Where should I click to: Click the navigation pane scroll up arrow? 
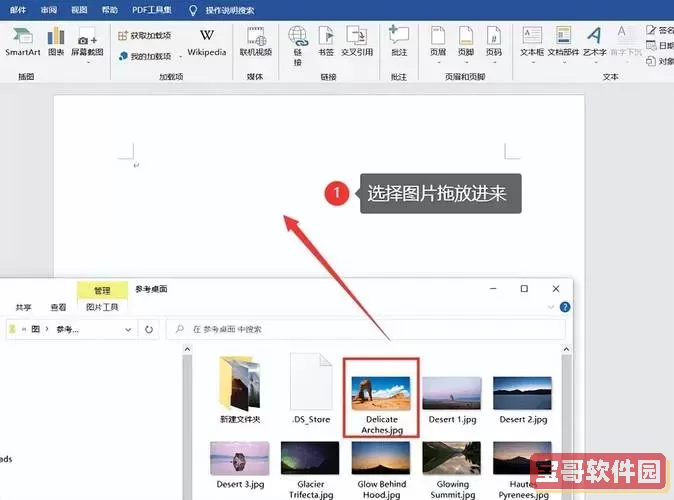click(187, 349)
